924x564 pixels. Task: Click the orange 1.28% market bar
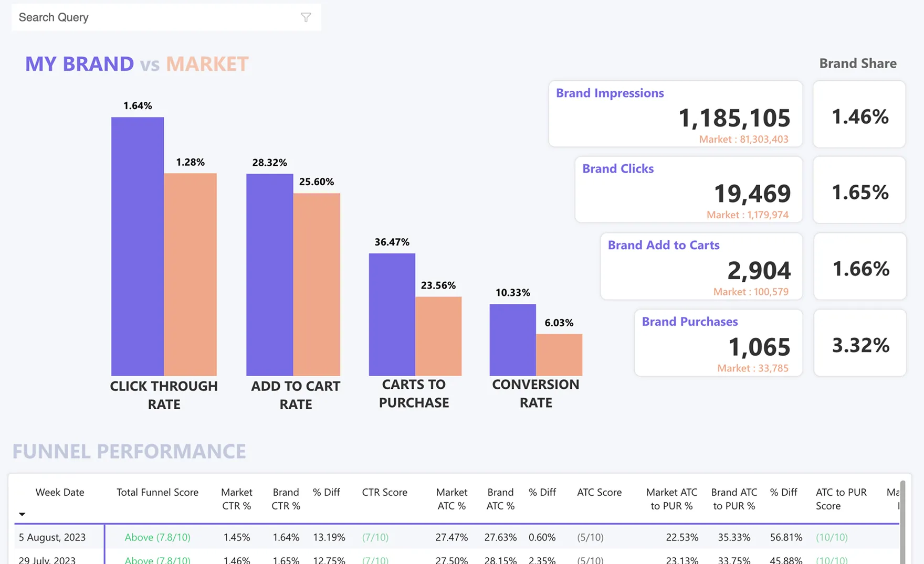click(x=190, y=274)
